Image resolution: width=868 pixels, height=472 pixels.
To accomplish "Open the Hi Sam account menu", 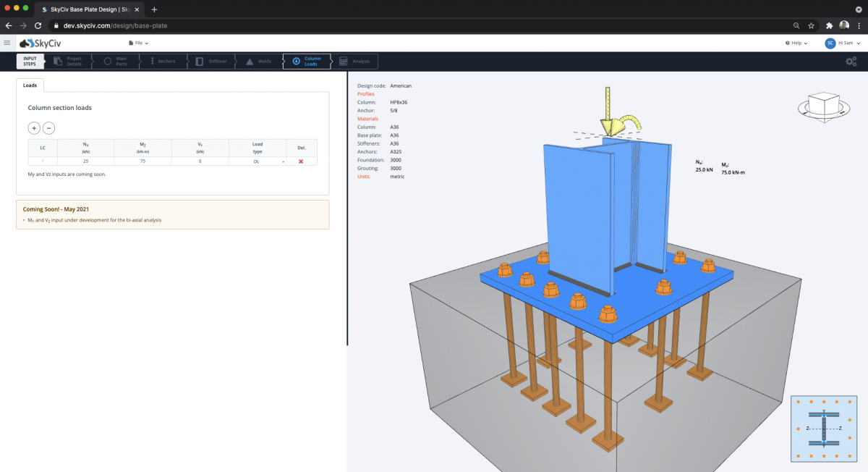I will (x=842, y=43).
